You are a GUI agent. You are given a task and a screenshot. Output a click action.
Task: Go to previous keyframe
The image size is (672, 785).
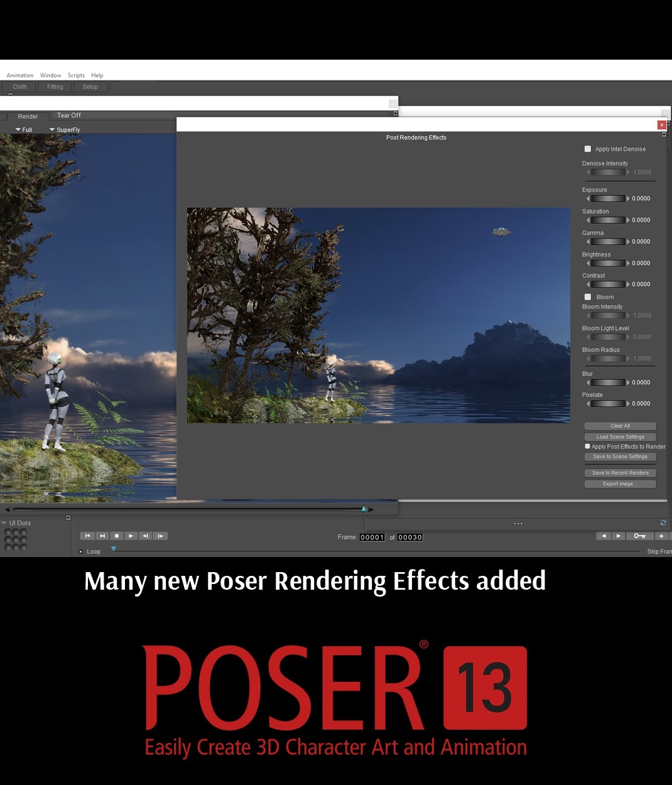tap(604, 536)
